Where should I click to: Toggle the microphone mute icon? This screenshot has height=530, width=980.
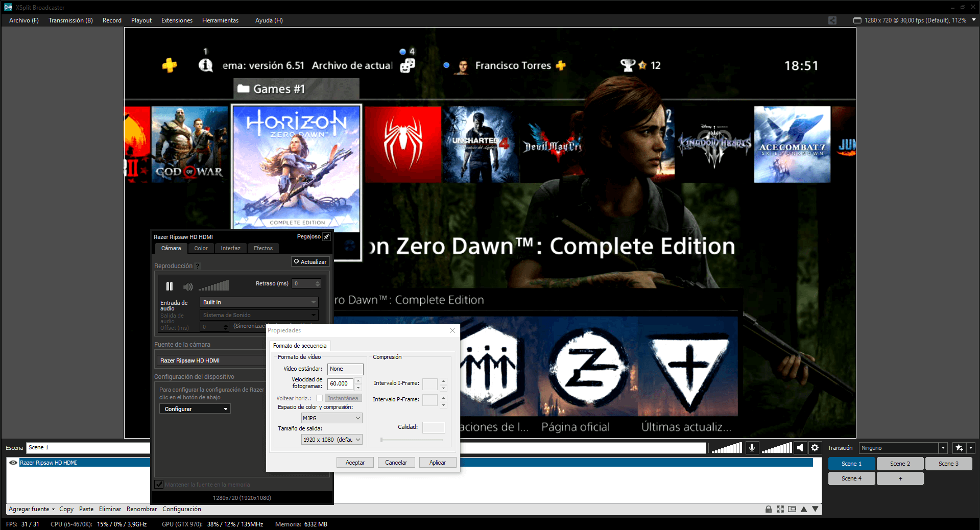752,448
